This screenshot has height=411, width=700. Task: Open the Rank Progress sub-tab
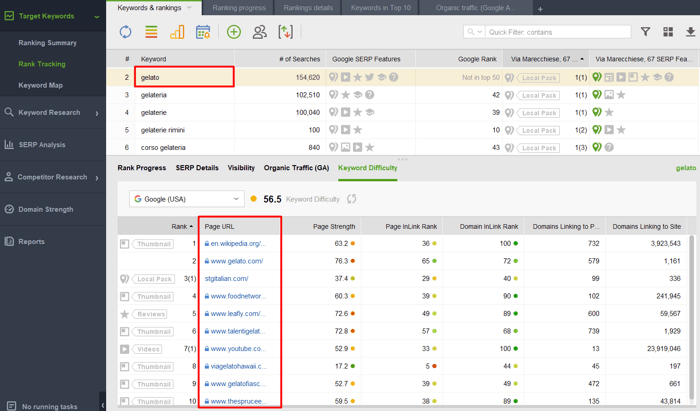point(142,168)
